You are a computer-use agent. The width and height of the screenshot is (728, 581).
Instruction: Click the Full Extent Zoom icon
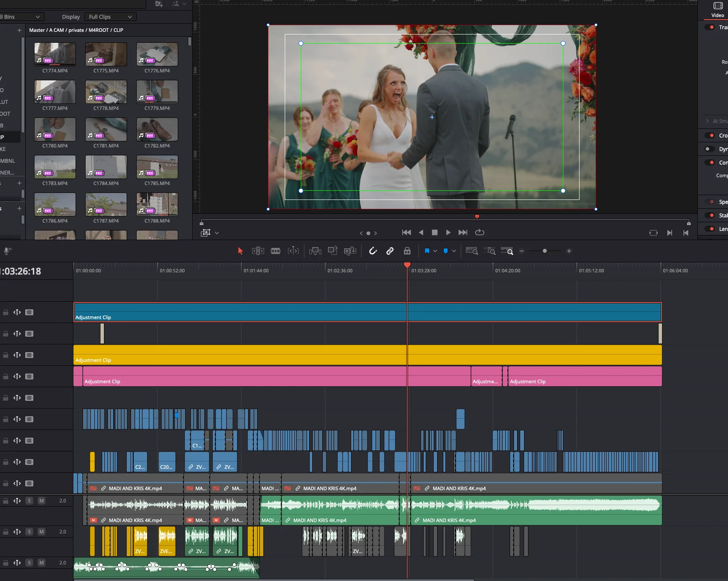click(472, 251)
